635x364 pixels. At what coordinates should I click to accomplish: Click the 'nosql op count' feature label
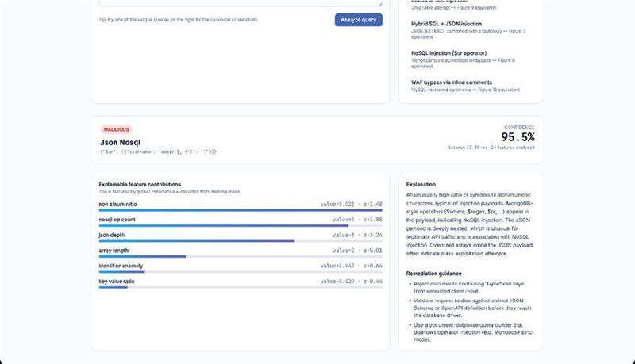pos(117,220)
